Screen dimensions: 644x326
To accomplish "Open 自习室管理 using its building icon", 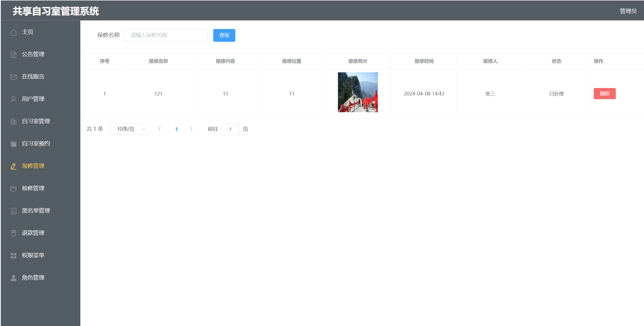I will [14, 121].
